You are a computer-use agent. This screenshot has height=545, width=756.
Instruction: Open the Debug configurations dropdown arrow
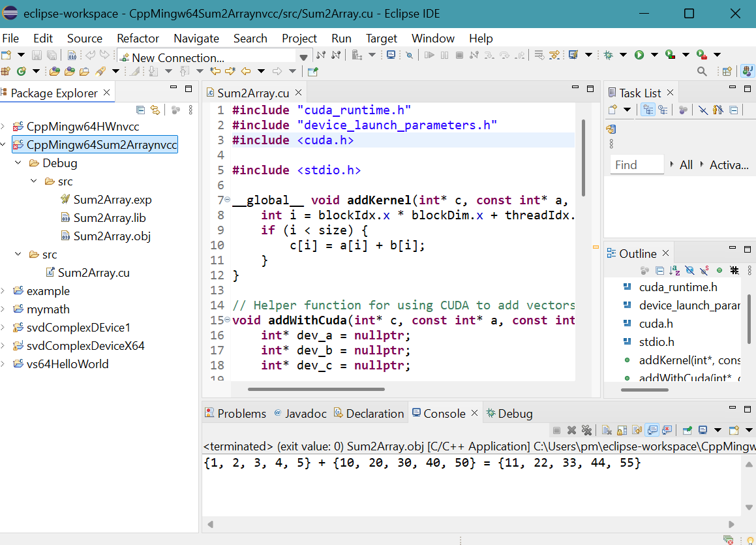click(623, 55)
